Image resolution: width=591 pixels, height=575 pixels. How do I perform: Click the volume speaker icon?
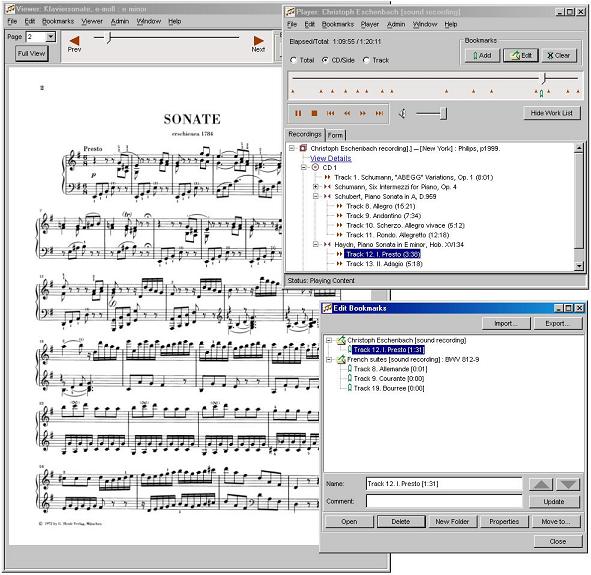403,113
